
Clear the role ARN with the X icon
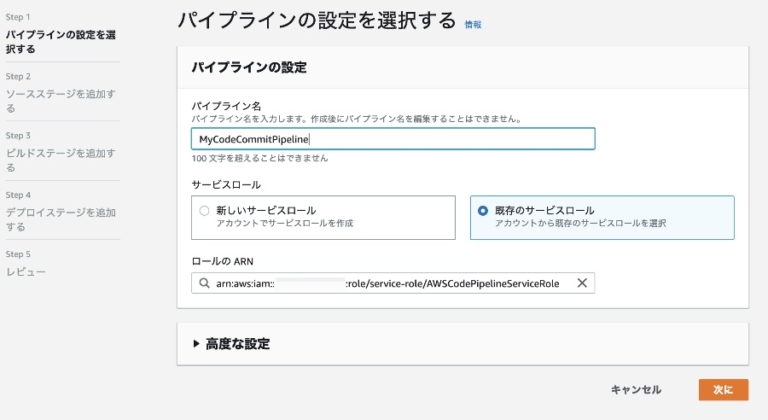582,283
